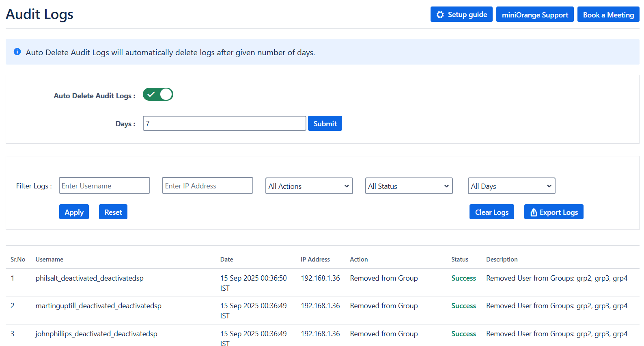The image size is (644, 346).
Task: Click the blue info icon in banner
Action: (17, 52)
